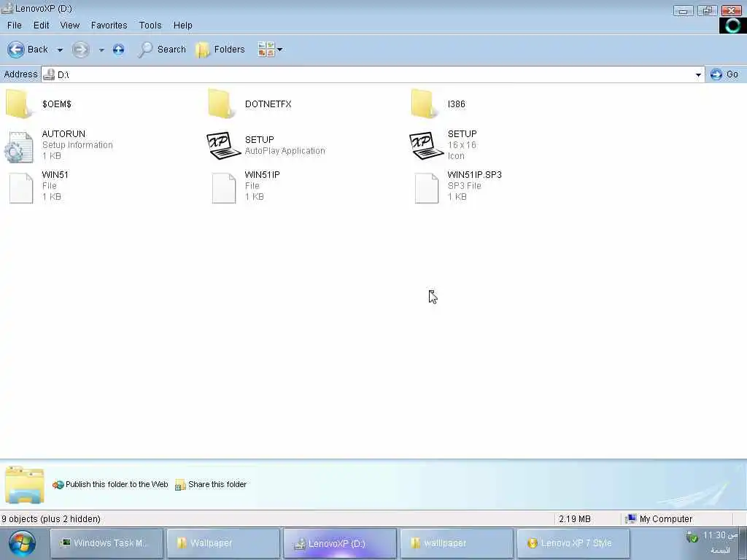
Task: Click the $OEM$ folder name
Action: tap(57, 104)
